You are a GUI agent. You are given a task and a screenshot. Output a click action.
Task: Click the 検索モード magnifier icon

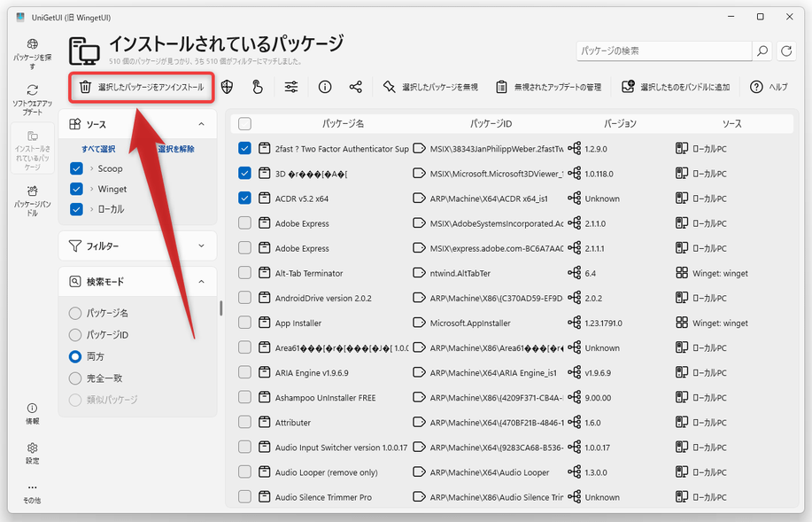75,282
